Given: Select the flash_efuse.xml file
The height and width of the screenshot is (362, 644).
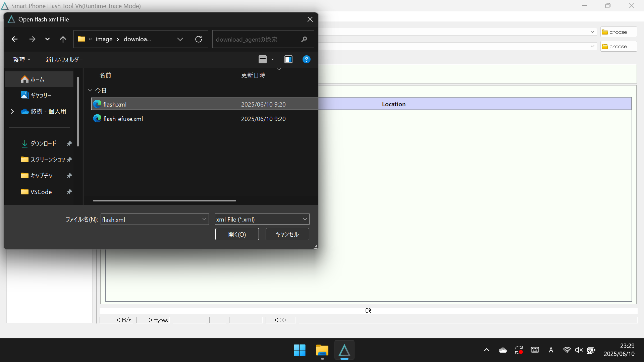Looking at the screenshot, I should pyautogui.click(x=123, y=119).
